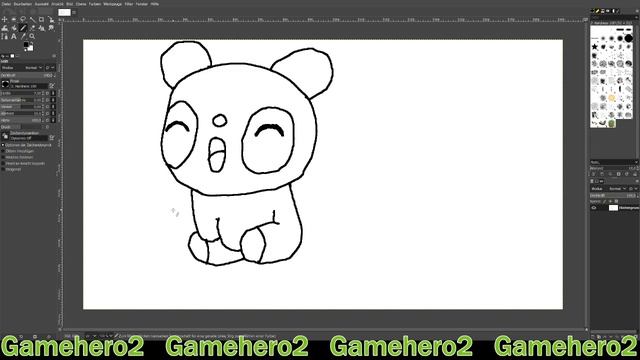Click the brush preview in tool options

click(x=5, y=84)
